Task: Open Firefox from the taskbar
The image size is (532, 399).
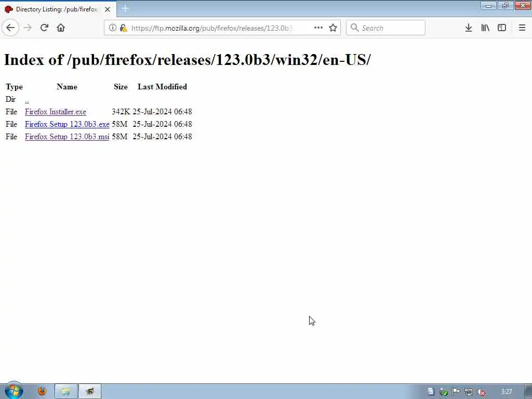Action: (42, 392)
